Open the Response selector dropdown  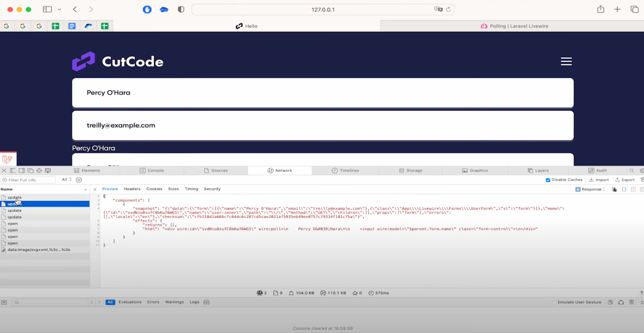click(590, 189)
